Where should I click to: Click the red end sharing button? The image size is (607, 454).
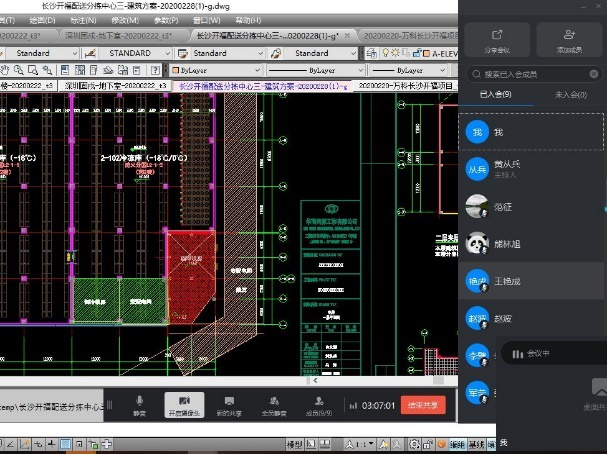click(x=422, y=405)
